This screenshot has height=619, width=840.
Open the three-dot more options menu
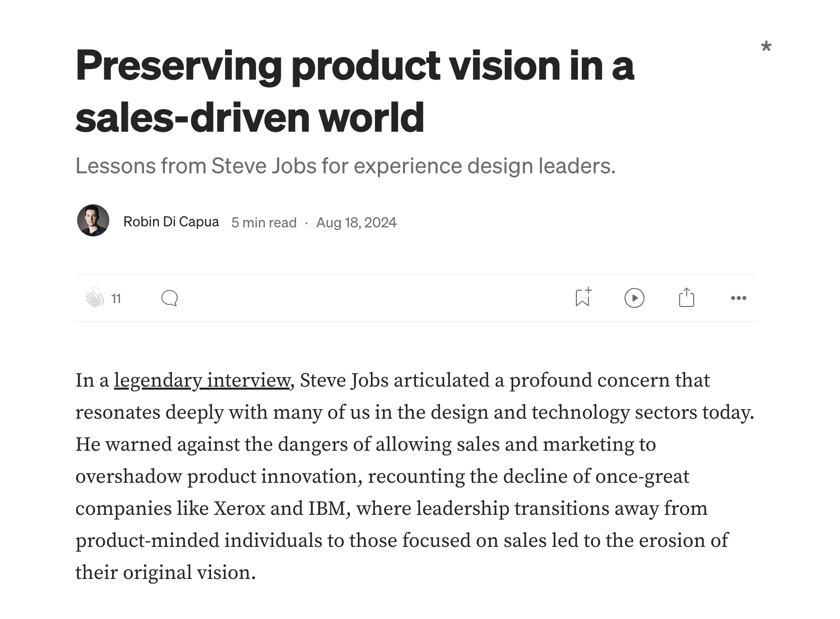pyautogui.click(x=738, y=298)
